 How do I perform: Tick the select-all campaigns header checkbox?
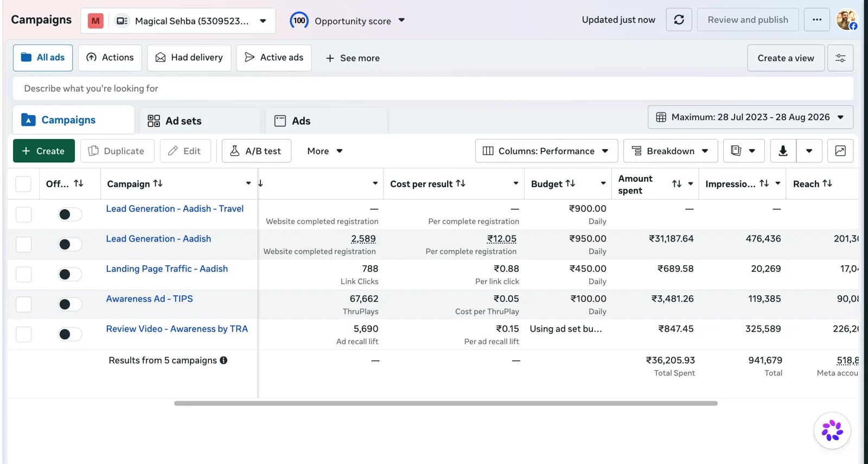click(x=23, y=184)
